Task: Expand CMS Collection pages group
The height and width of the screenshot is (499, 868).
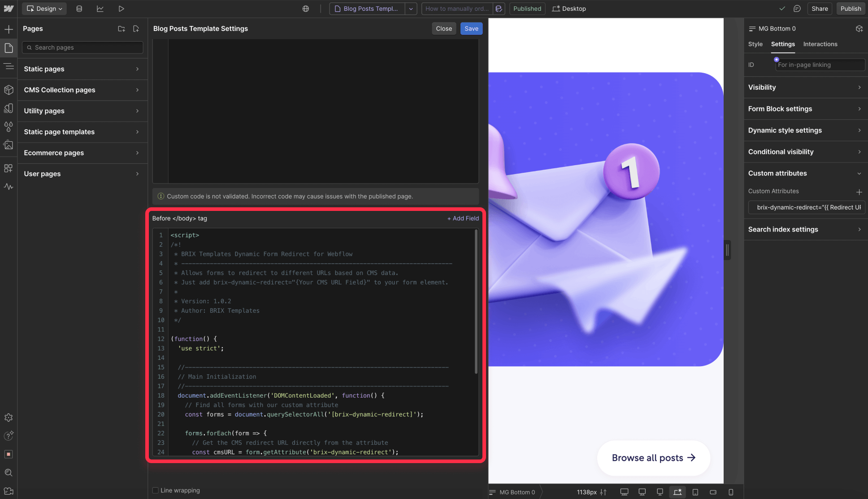Action: click(82, 90)
